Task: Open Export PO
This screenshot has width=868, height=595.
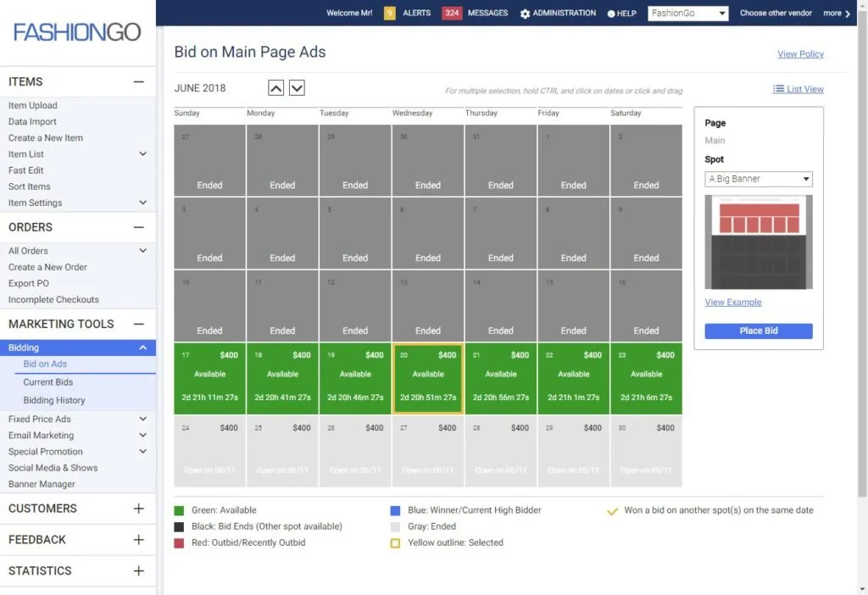Action: 28,283
